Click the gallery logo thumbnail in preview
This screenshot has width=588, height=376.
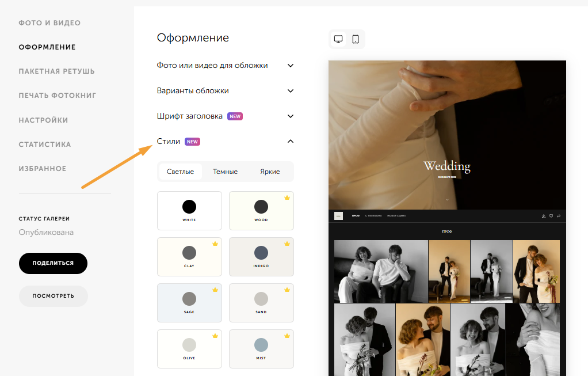click(x=338, y=216)
